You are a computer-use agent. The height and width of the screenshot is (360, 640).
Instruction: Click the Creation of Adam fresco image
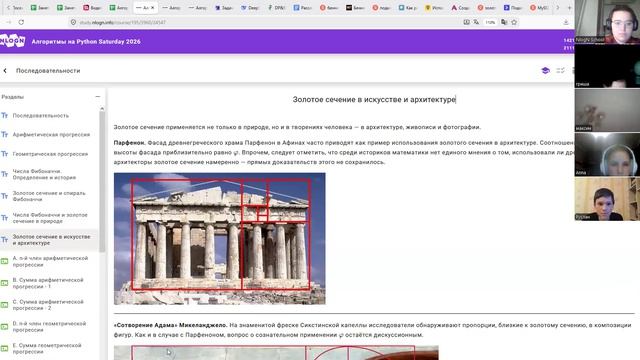click(x=276, y=353)
